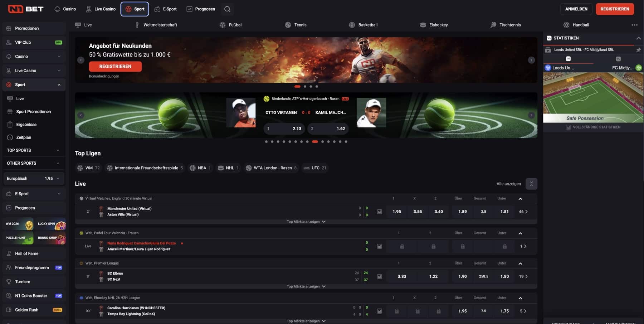Screen dimensions: 644x324
Task: Click the red REGISTRIEREN header button
Action: [615, 9]
